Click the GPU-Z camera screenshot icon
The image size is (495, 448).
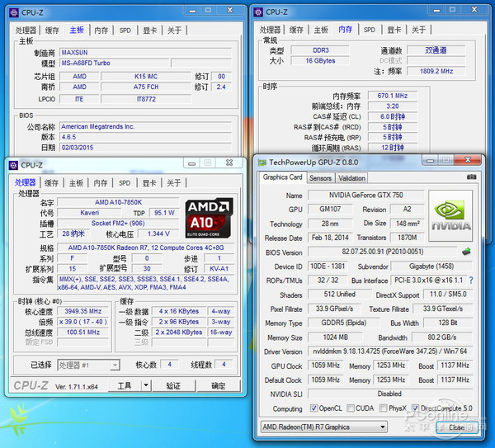[471, 177]
